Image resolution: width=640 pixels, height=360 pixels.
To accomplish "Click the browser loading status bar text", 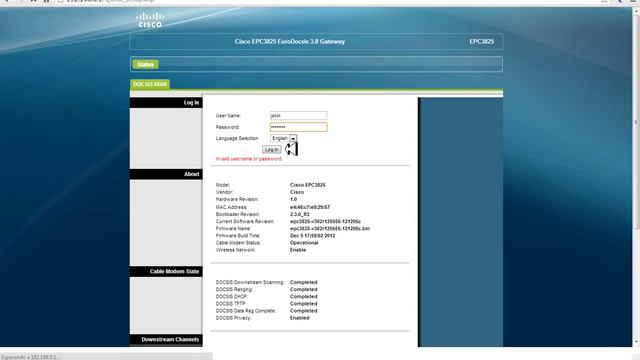I will click(x=31, y=357).
